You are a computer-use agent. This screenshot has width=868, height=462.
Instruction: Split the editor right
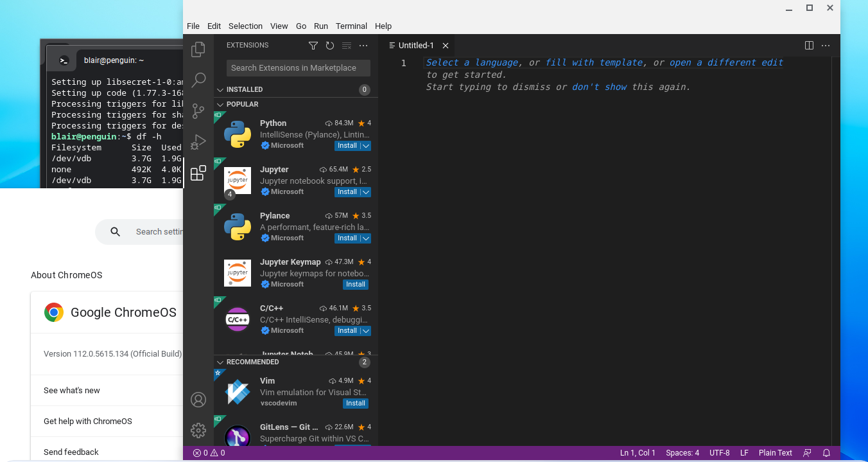pyautogui.click(x=809, y=46)
